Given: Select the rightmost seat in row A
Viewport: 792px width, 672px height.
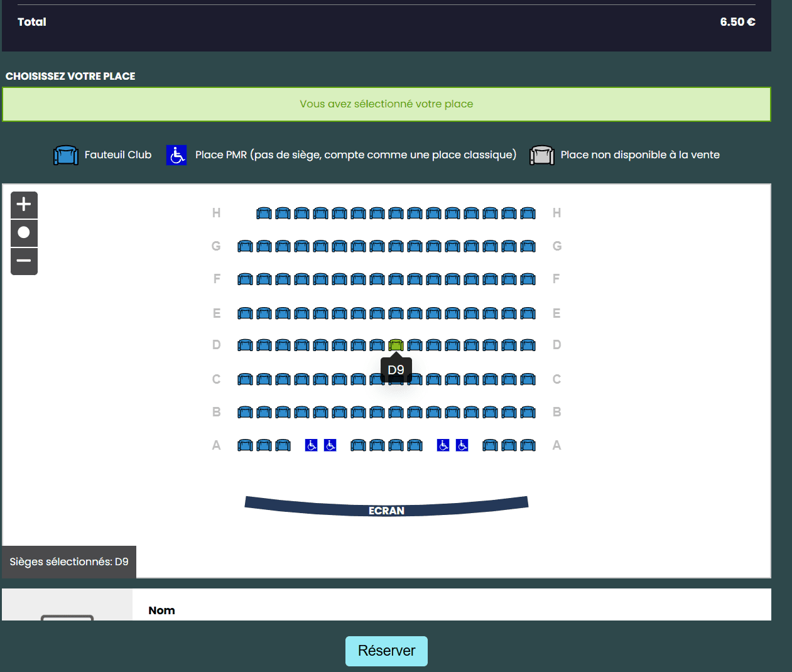Looking at the screenshot, I should 528,445.
